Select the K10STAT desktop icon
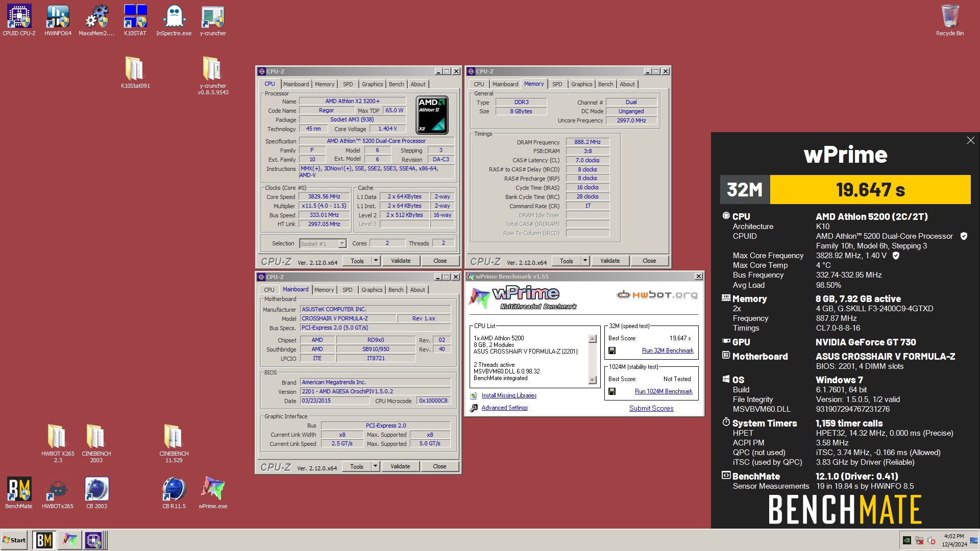 coord(135,20)
